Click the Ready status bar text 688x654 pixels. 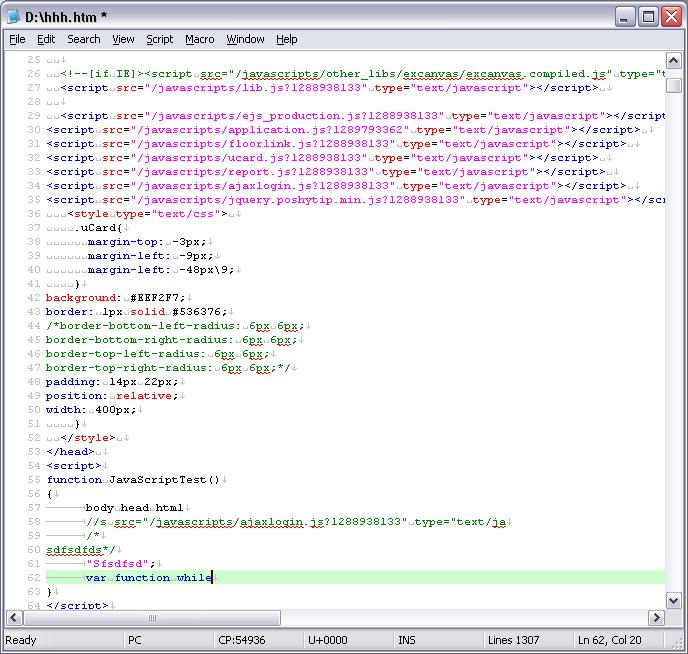click(x=21, y=640)
